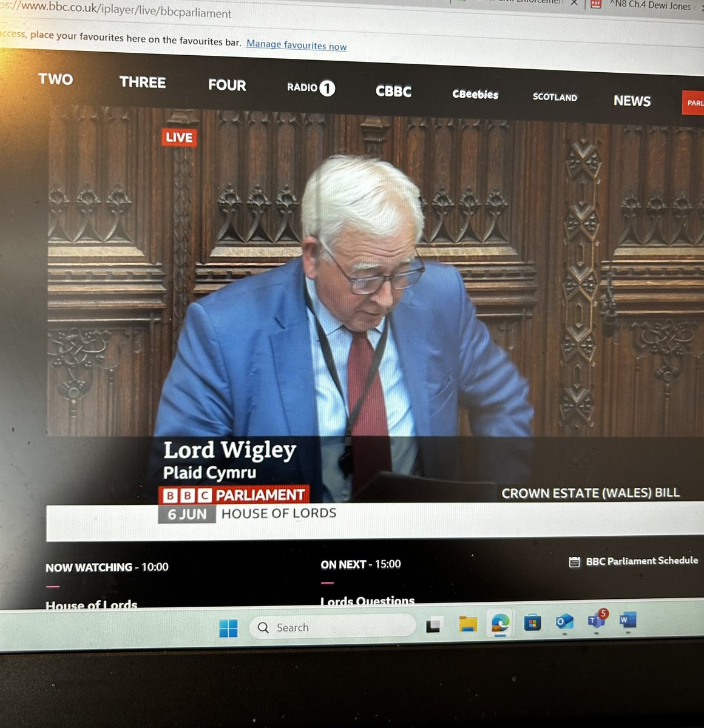Open the Lords Questions programme
The height and width of the screenshot is (728, 704).
click(x=367, y=601)
